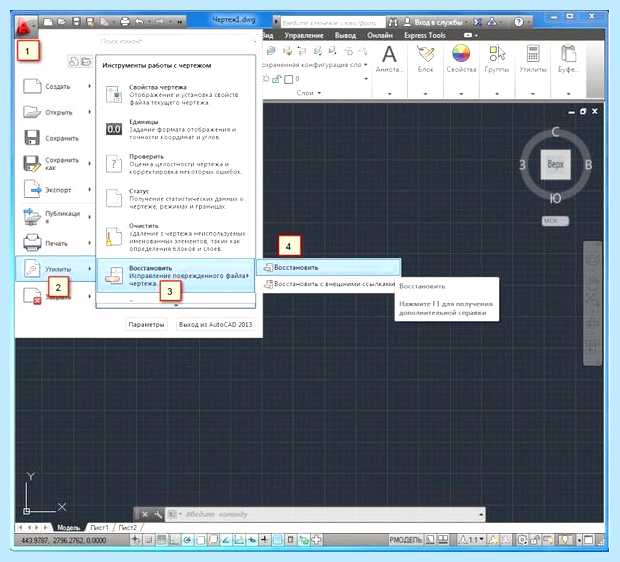Toggle Snap Mode in status bar
The height and width of the screenshot is (562, 620).
pos(148,539)
